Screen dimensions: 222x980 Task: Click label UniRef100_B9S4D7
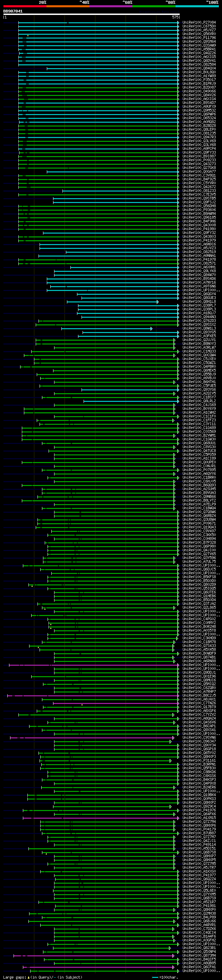tap(199, 103)
